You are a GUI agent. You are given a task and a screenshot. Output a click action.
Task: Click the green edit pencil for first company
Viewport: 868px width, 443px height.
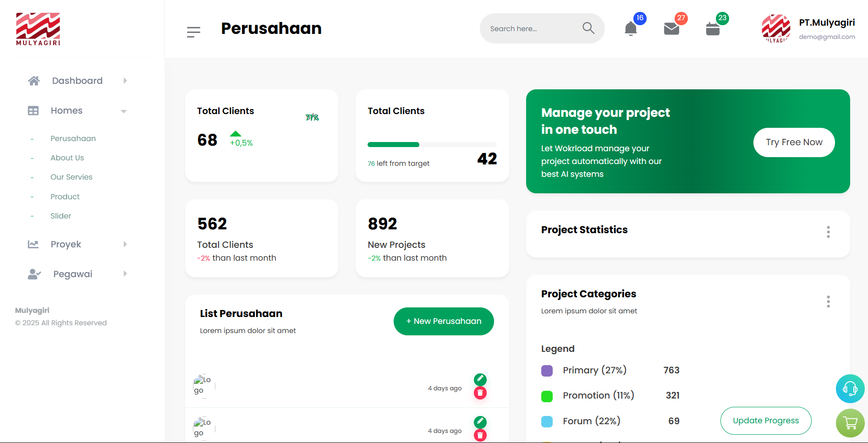(x=480, y=379)
